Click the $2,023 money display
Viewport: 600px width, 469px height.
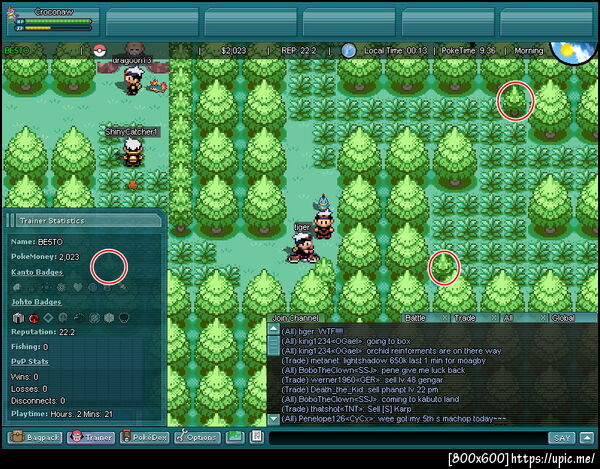coord(233,50)
